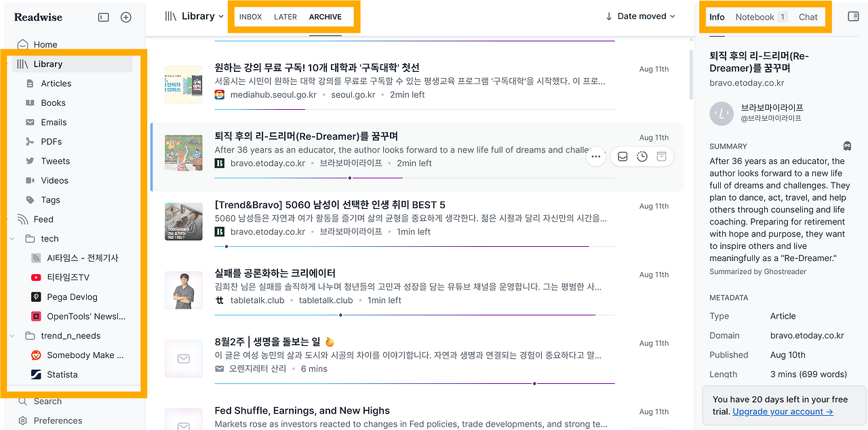
Task: Collapse the left sidebar panel icon
Action: pos(104,18)
